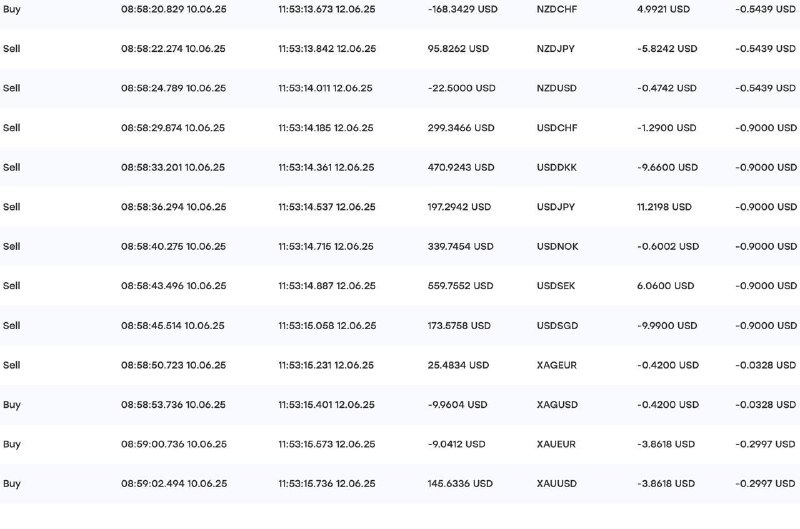Click the NZDJPY symbol row
This screenshot has width=800, height=529.
pyautogui.click(x=400, y=48)
